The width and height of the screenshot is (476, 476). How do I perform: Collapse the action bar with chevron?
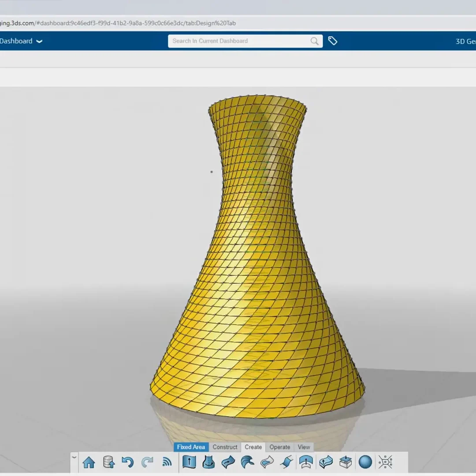74,457
